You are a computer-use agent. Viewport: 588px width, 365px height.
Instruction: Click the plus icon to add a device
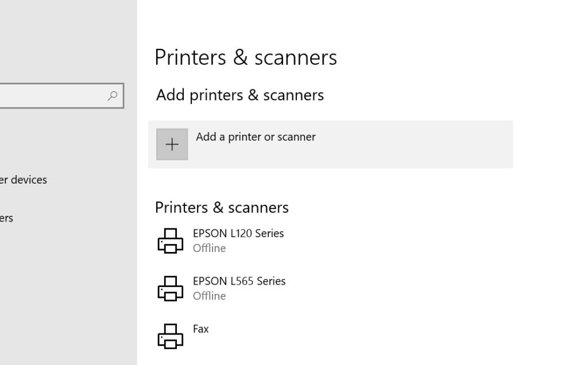pyautogui.click(x=172, y=144)
